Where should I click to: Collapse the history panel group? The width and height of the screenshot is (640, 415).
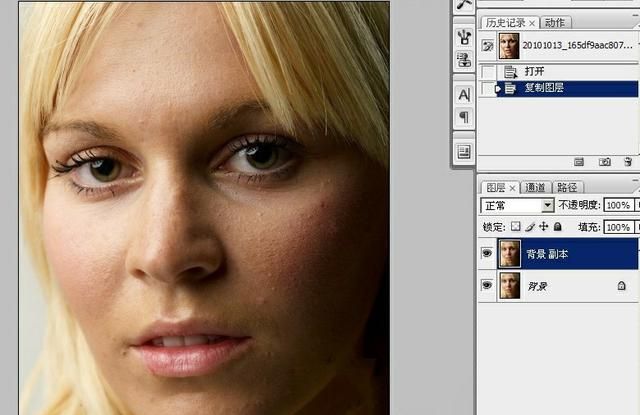tap(636, 15)
